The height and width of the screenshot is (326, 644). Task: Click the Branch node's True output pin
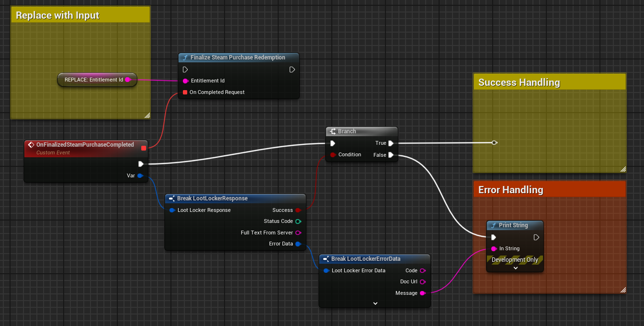[x=391, y=143]
